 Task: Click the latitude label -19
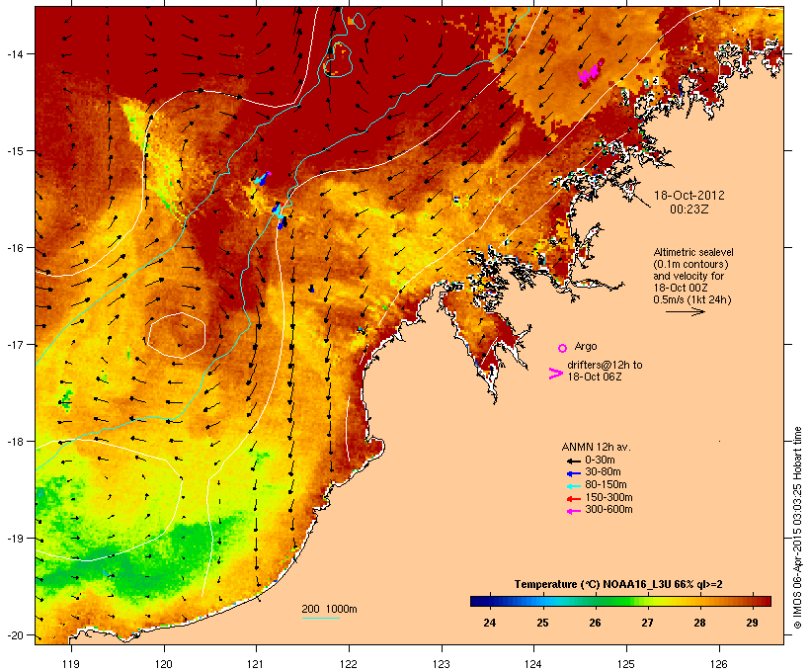pyautogui.click(x=14, y=539)
